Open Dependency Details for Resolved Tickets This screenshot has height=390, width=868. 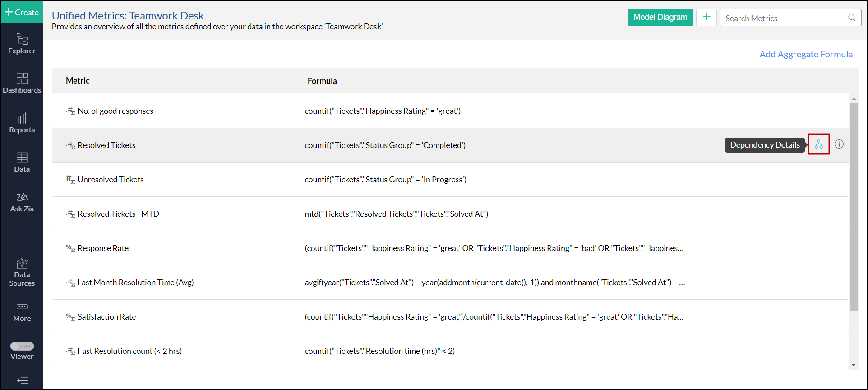(818, 144)
